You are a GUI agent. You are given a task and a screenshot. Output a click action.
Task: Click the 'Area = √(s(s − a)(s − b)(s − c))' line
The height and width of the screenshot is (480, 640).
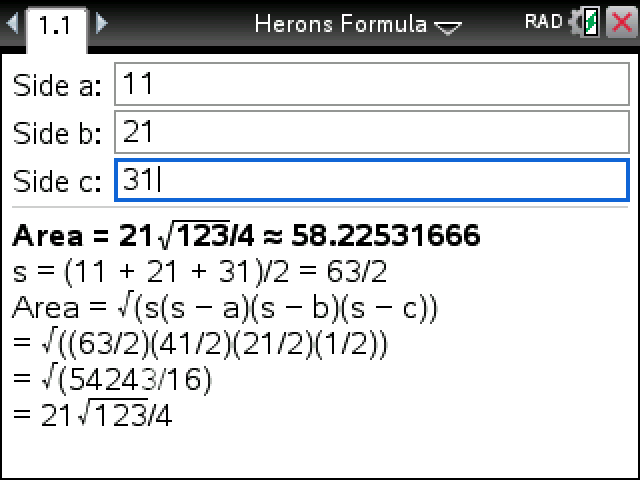(x=225, y=308)
